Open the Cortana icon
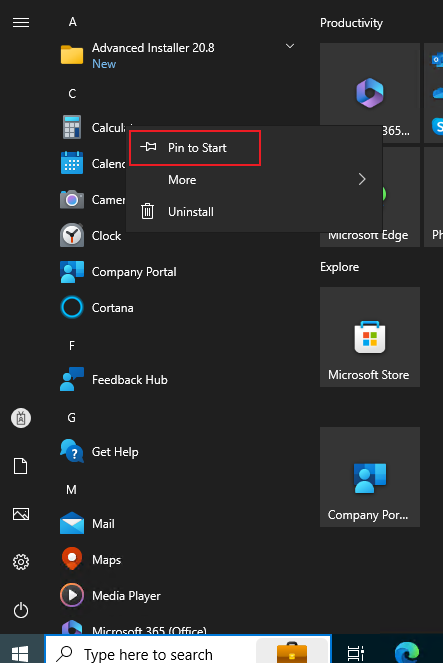The width and height of the screenshot is (443, 663). pos(72,307)
